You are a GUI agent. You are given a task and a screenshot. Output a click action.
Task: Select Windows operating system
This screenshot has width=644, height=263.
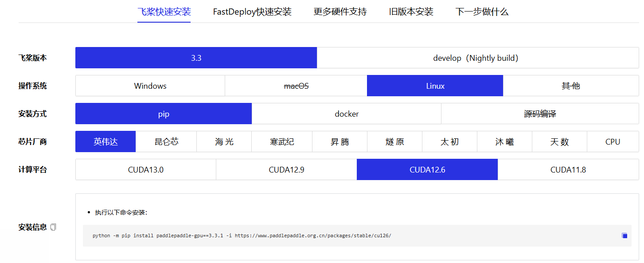coord(150,86)
